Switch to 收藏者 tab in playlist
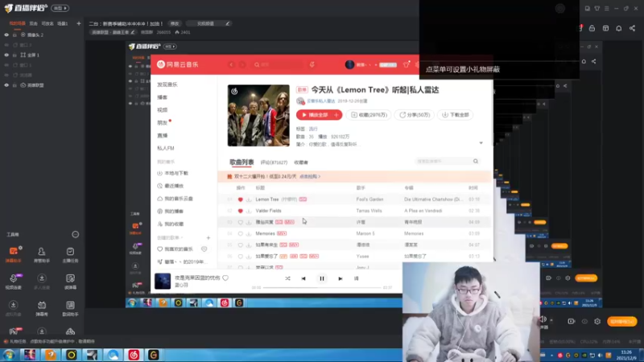The image size is (644, 362). coord(301,162)
